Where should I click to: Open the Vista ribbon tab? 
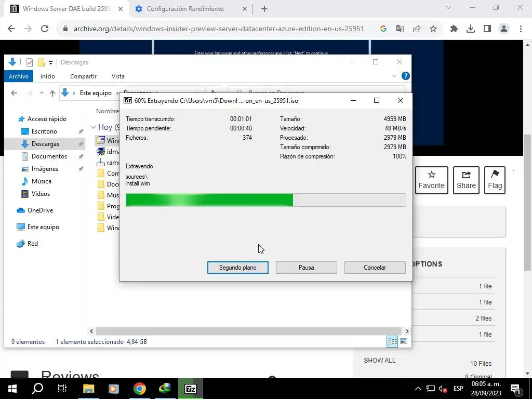click(x=118, y=76)
